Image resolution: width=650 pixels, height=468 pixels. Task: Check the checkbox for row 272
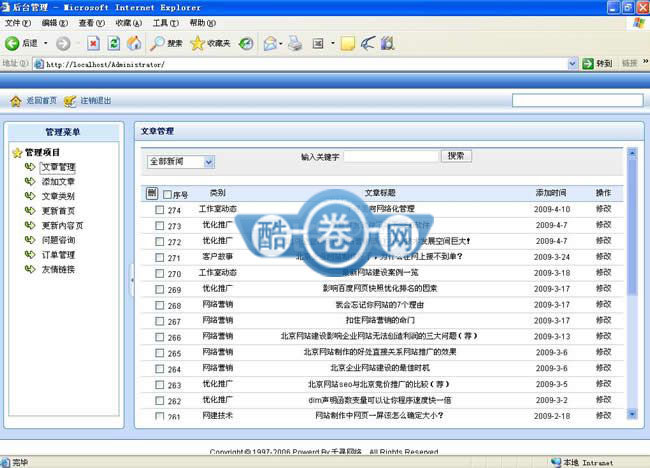[x=160, y=241]
